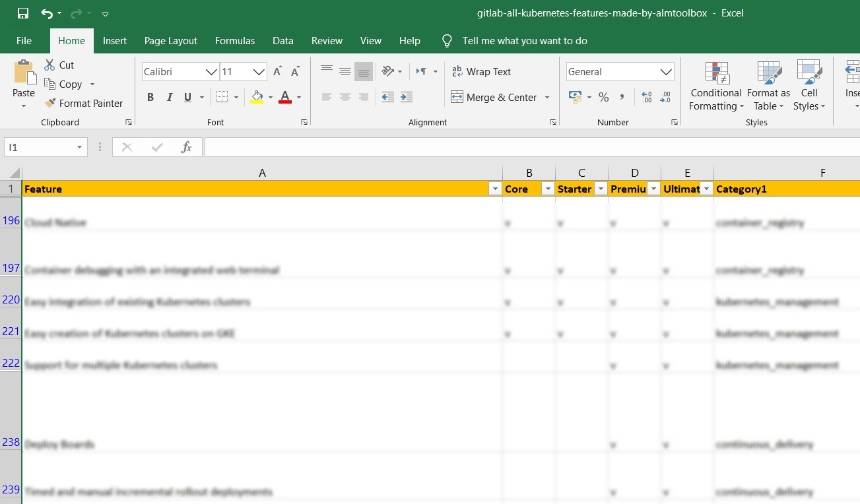
Task: Expand the font name Calibri dropdown
Action: tap(211, 72)
